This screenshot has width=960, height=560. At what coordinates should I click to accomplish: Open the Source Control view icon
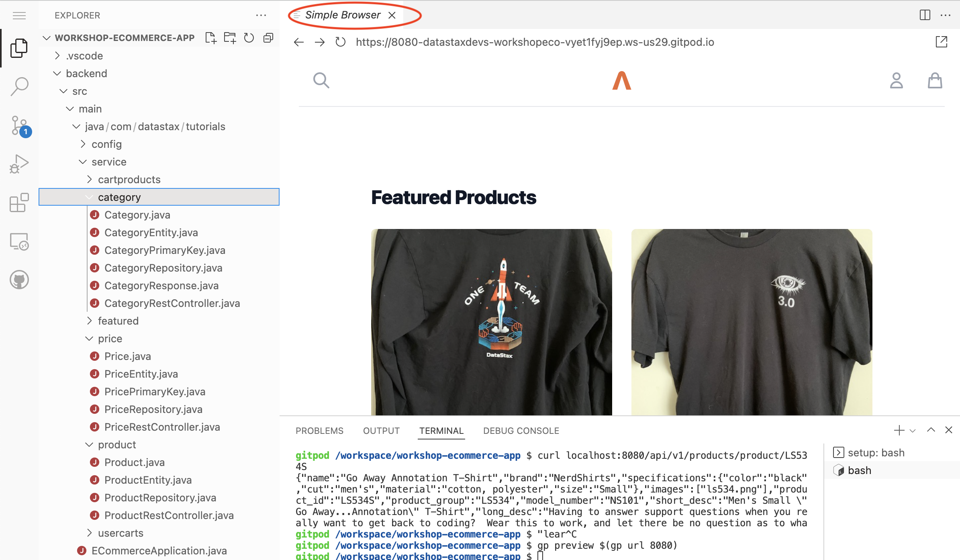tap(19, 126)
